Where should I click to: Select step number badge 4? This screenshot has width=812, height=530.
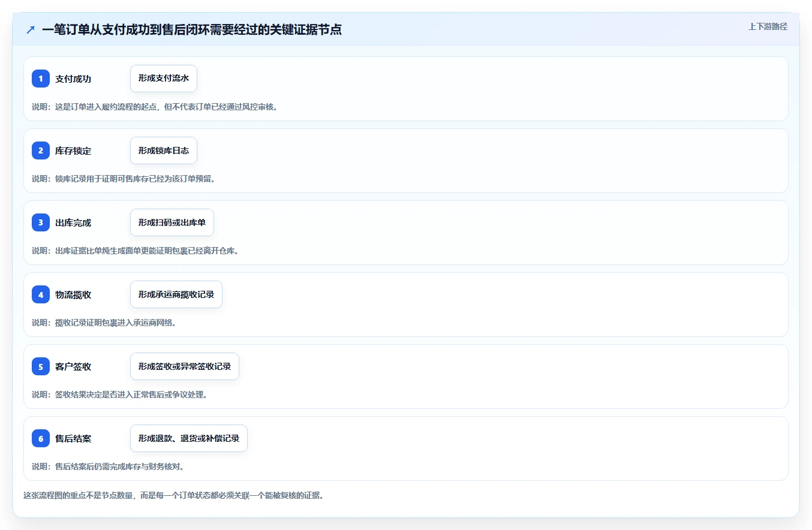[x=41, y=294]
